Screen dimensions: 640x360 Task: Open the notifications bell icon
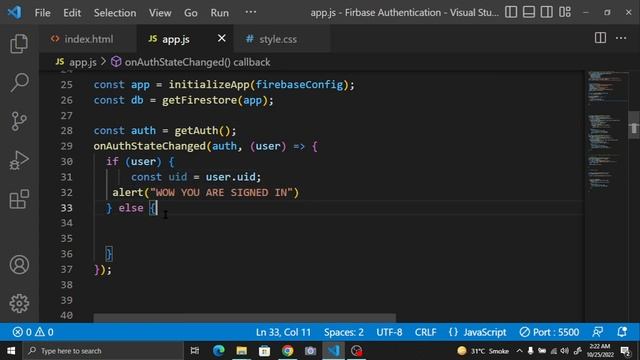(x=622, y=332)
